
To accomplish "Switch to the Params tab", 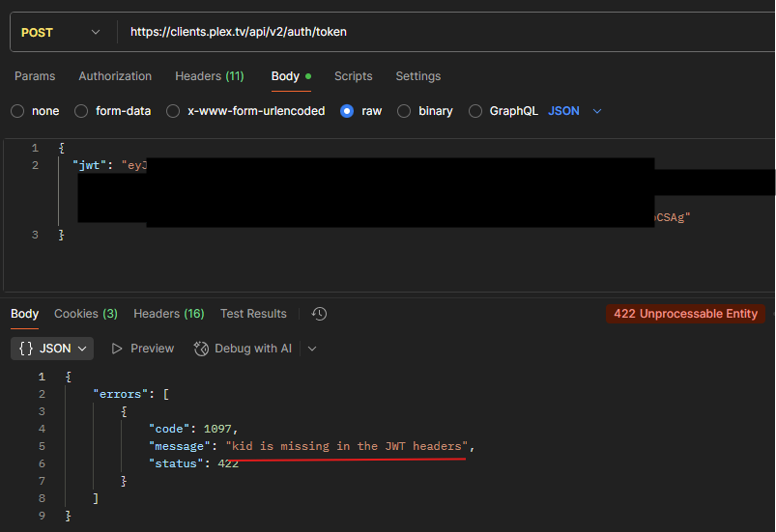I will pyautogui.click(x=35, y=76).
